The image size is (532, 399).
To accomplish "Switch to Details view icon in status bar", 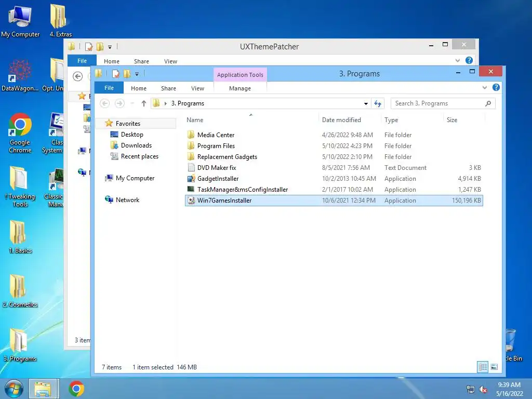I will 483,367.
